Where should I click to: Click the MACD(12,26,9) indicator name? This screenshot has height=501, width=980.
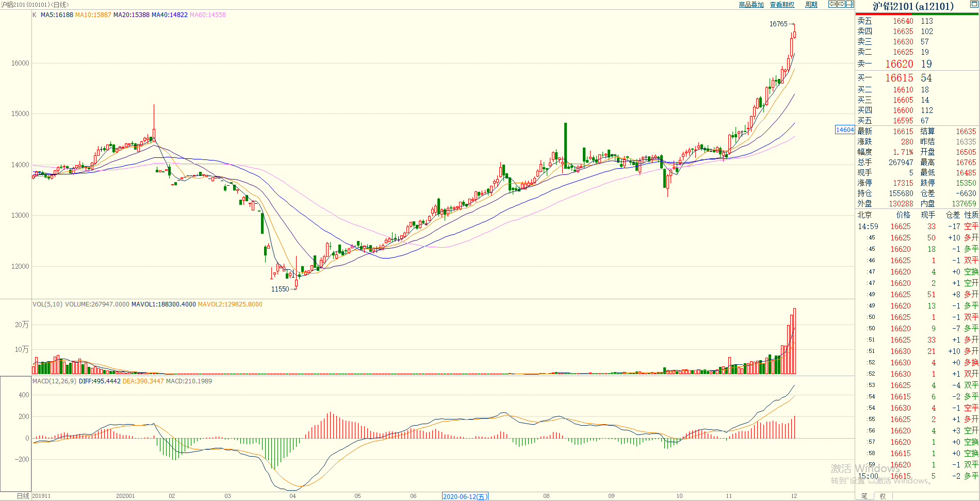(54, 381)
